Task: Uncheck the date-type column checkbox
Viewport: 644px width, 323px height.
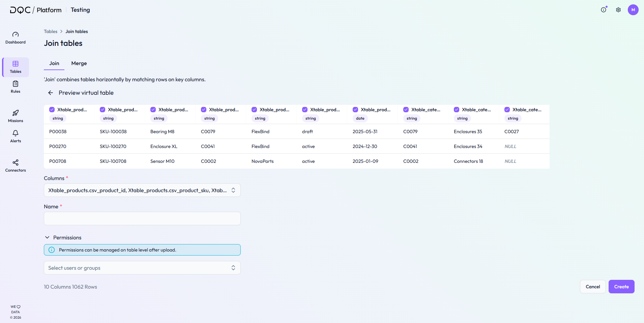Action: [x=355, y=110]
